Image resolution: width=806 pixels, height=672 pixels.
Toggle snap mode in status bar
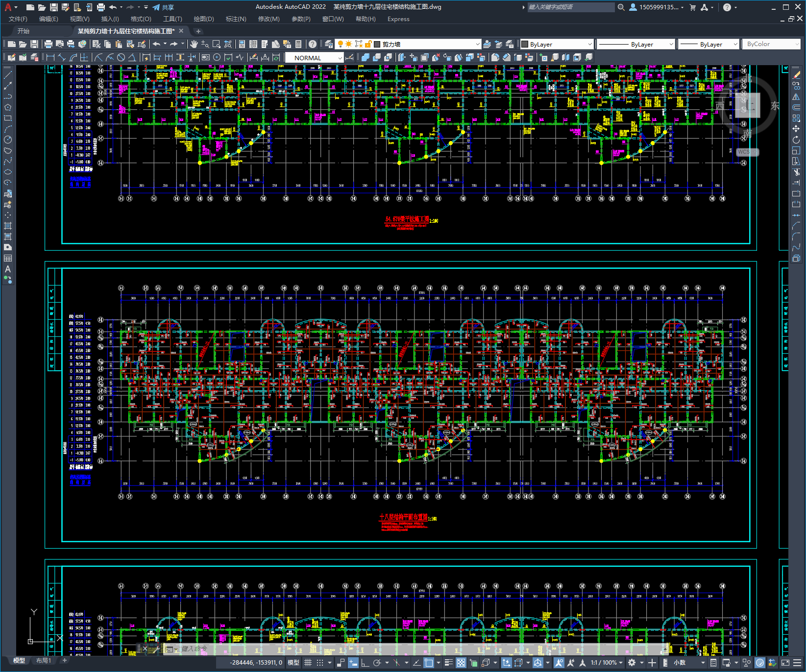320,663
